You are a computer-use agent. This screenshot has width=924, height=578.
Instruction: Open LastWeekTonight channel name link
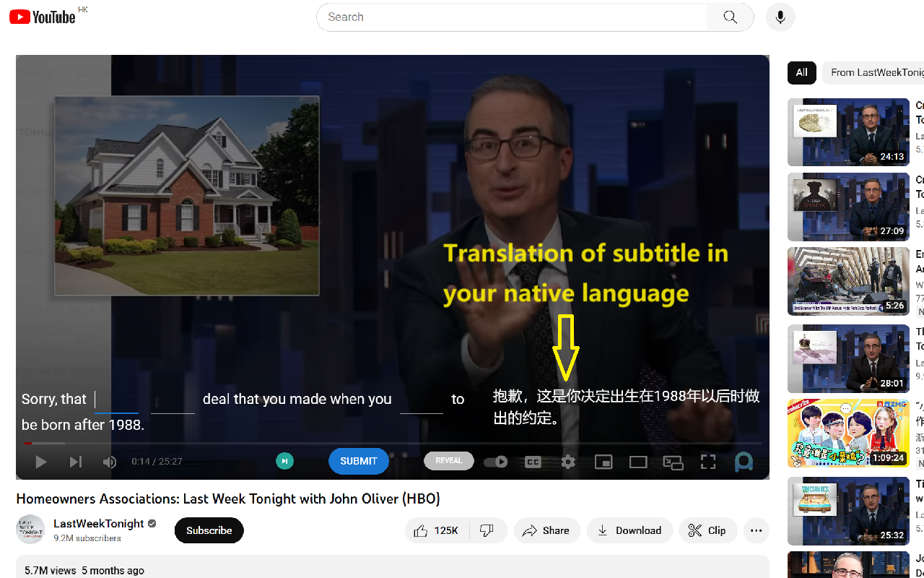click(99, 524)
